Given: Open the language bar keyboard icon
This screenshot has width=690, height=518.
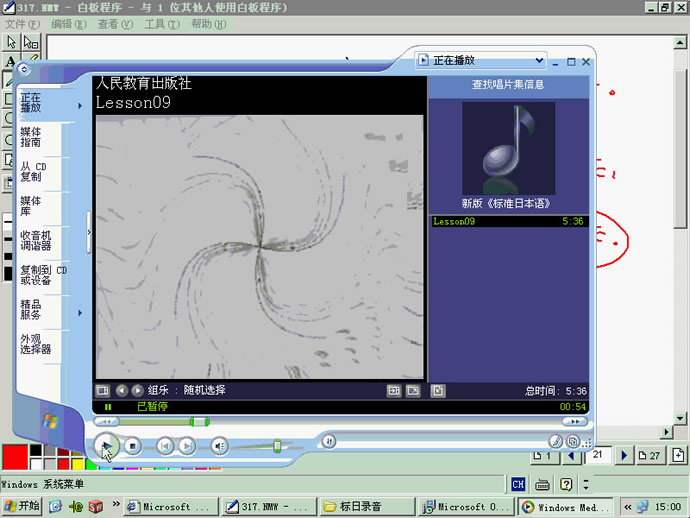Looking at the screenshot, I should (542, 485).
